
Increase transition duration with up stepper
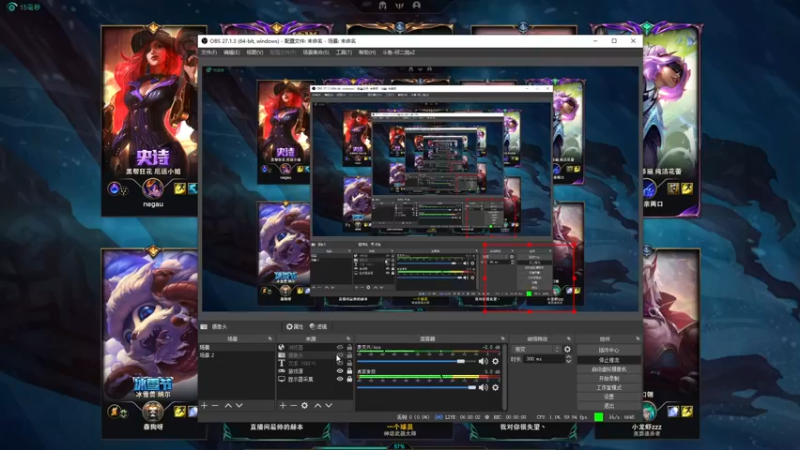pos(568,357)
